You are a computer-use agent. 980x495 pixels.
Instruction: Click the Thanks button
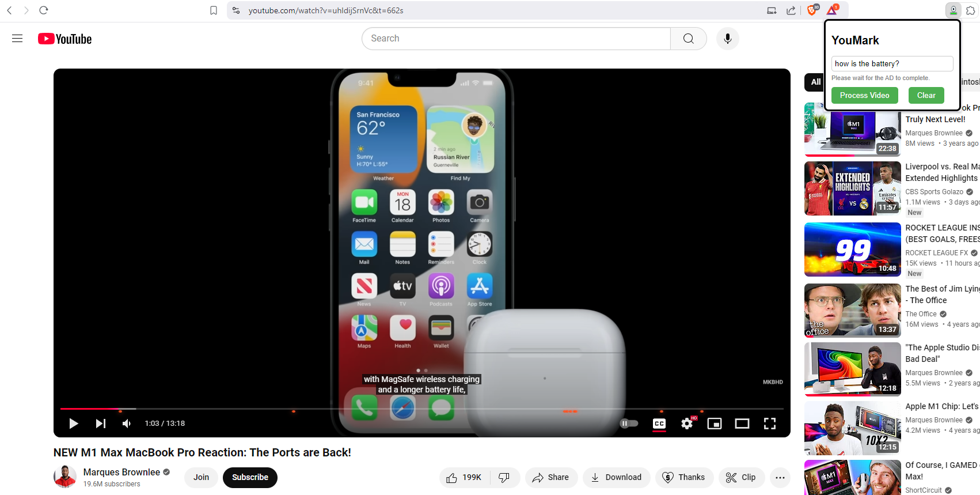[x=684, y=478]
